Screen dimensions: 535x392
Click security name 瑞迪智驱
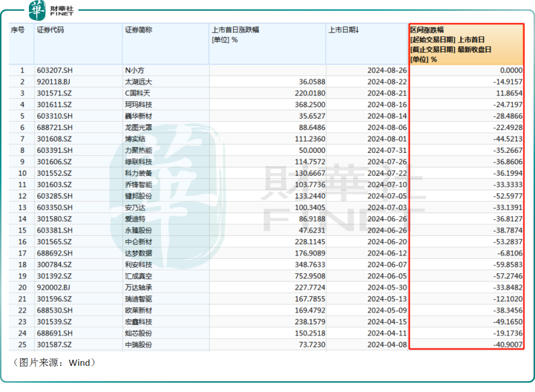139,299
